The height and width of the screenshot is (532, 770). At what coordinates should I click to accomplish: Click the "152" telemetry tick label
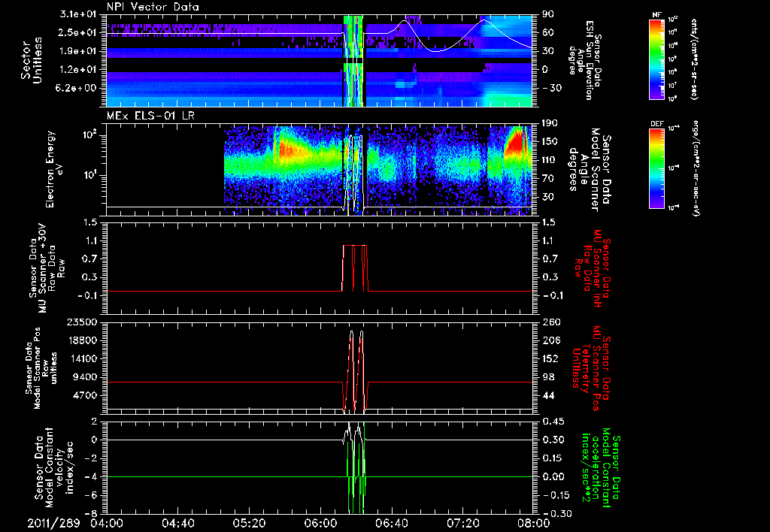click(x=551, y=358)
